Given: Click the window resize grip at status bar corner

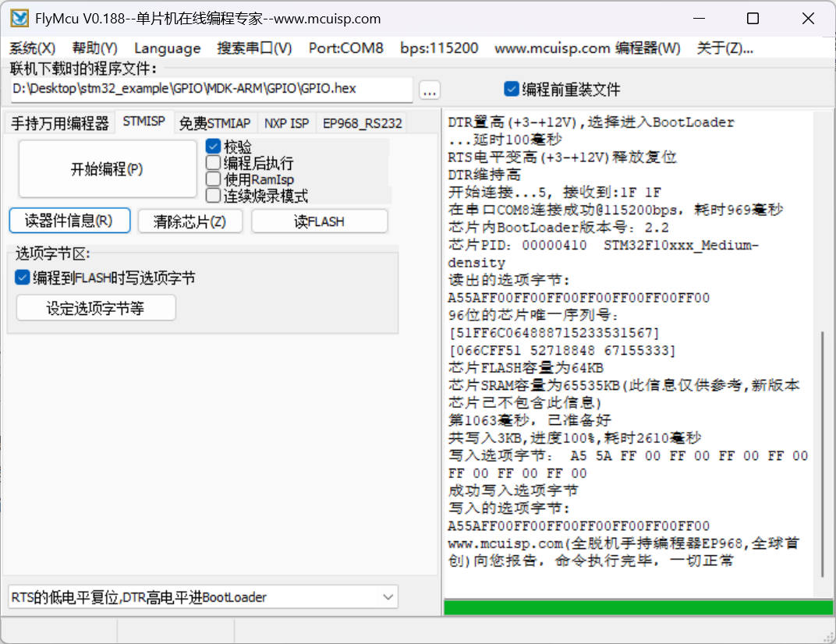Looking at the screenshot, I should (828, 636).
